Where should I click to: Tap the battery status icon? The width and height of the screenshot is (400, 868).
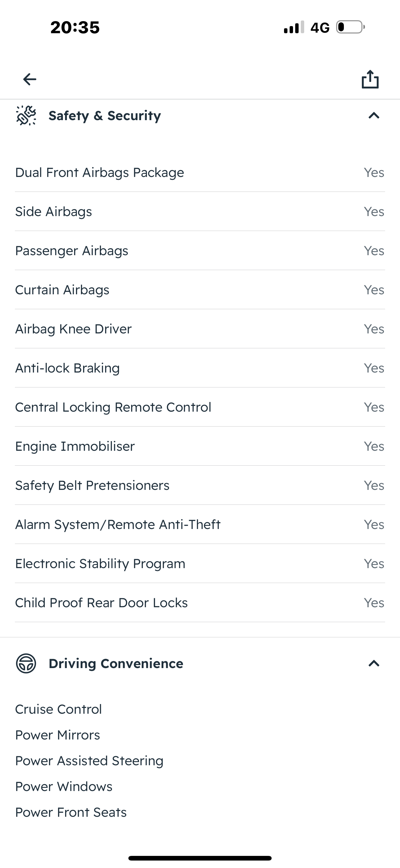[350, 27]
